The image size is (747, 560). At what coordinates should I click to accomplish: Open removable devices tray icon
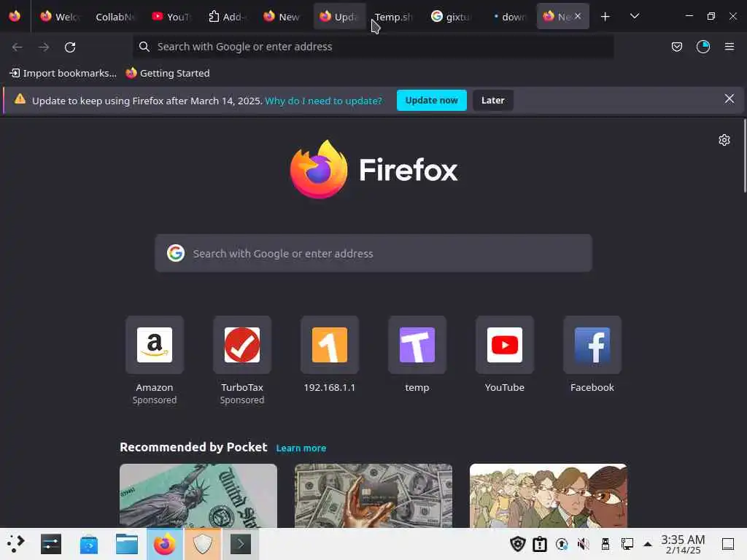[x=605, y=544]
